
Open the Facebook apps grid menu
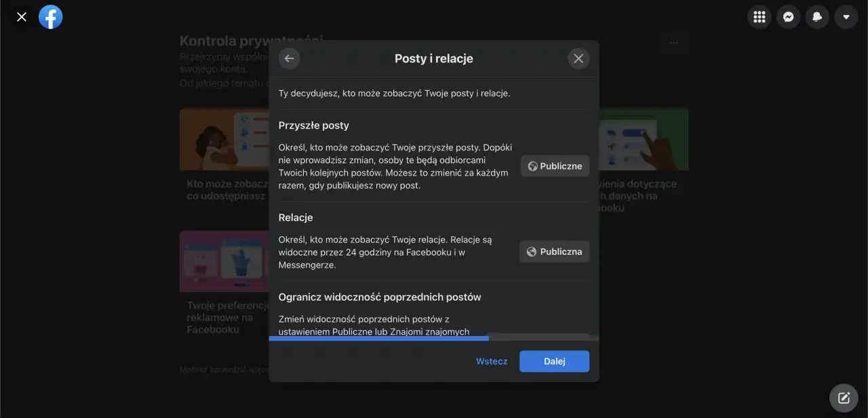coord(759,16)
